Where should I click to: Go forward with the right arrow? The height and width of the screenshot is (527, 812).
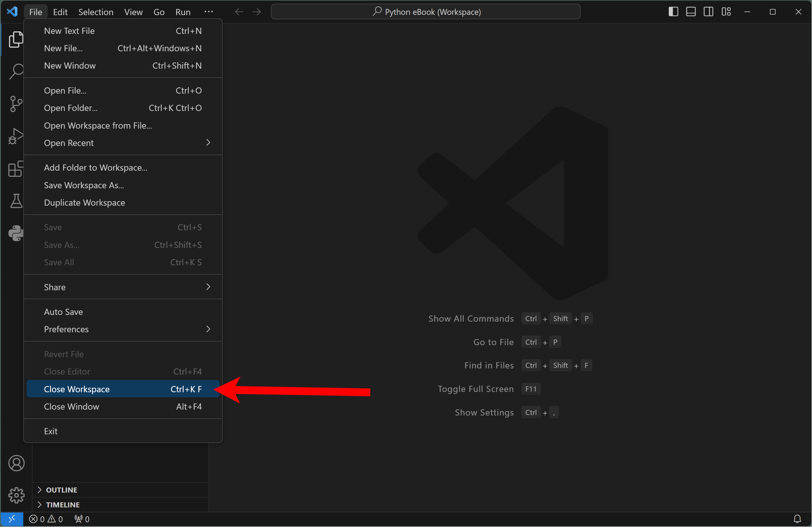(257, 12)
